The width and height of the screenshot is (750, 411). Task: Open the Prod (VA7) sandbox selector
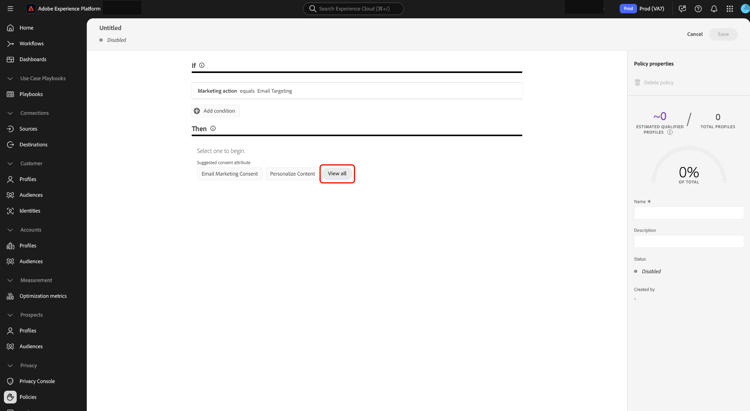pos(642,9)
